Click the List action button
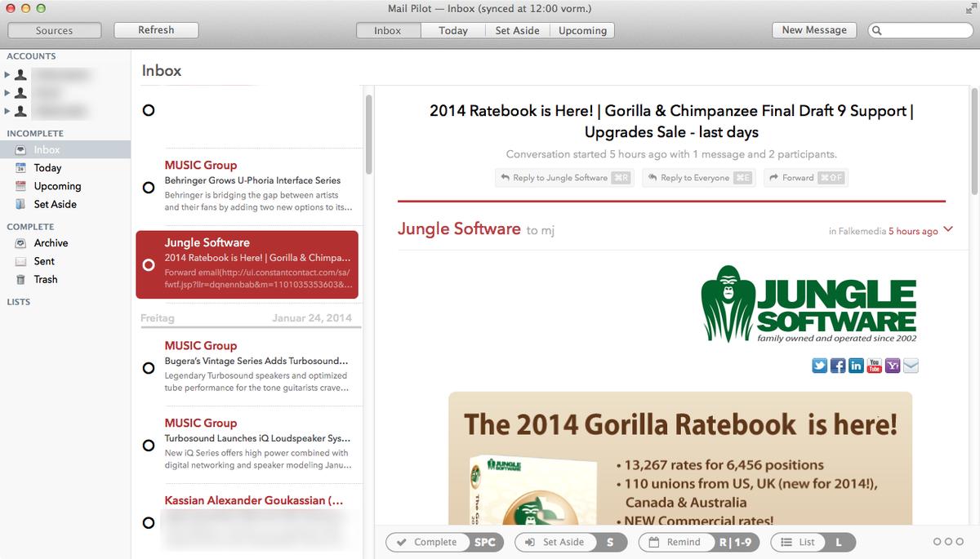Image resolution: width=980 pixels, height=559 pixels. [813, 542]
